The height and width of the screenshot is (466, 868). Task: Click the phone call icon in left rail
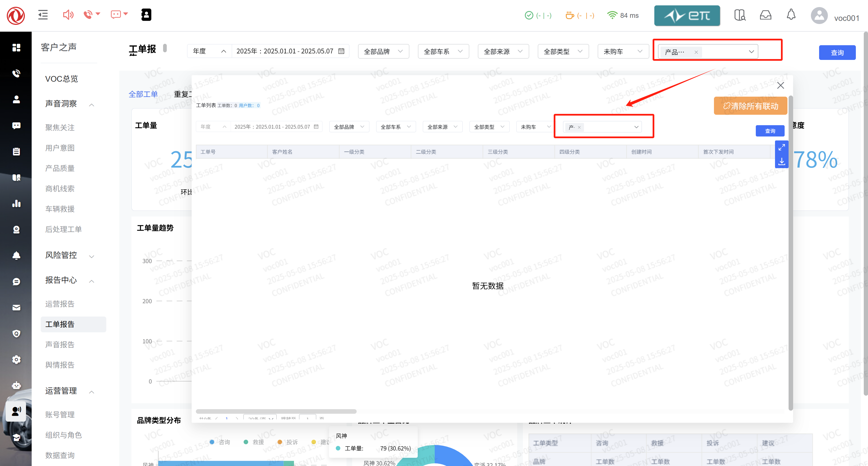pyautogui.click(x=16, y=73)
